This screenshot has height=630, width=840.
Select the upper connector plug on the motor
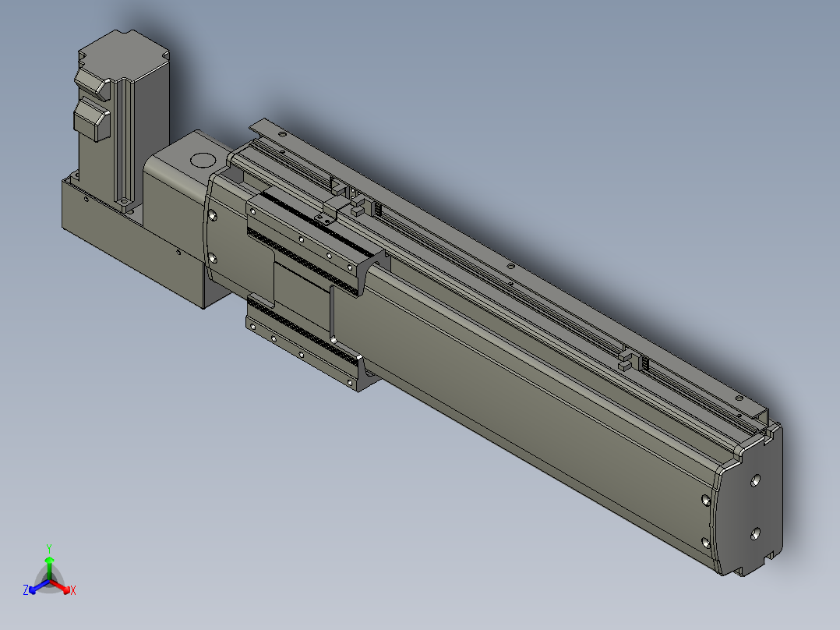[93, 83]
